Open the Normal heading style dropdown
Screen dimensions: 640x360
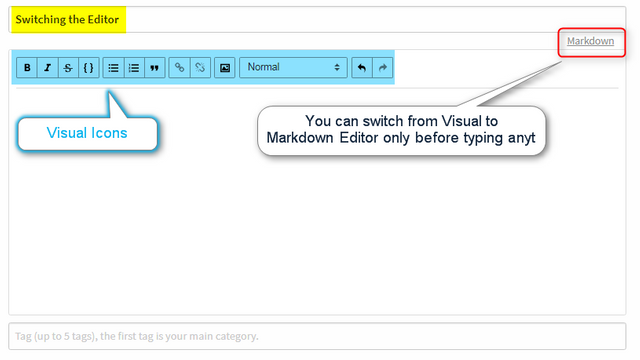[293, 68]
